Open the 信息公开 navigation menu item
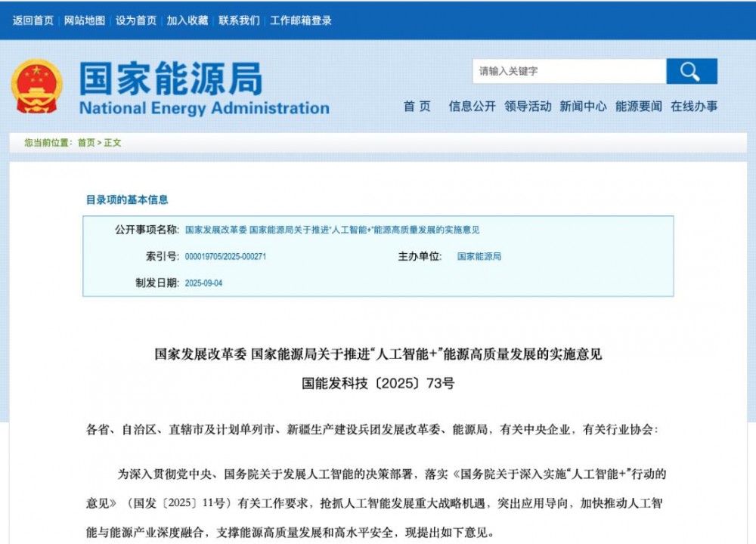 pyautogui.click(x=470, y=107)
